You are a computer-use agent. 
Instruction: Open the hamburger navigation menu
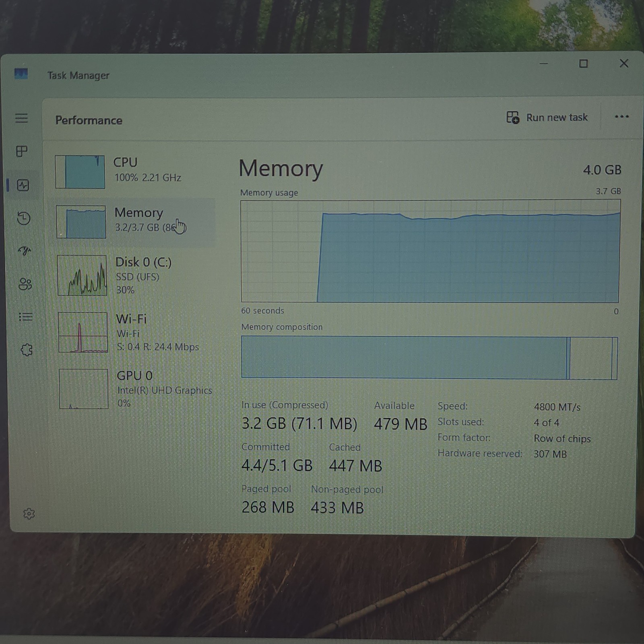point(22,118)
